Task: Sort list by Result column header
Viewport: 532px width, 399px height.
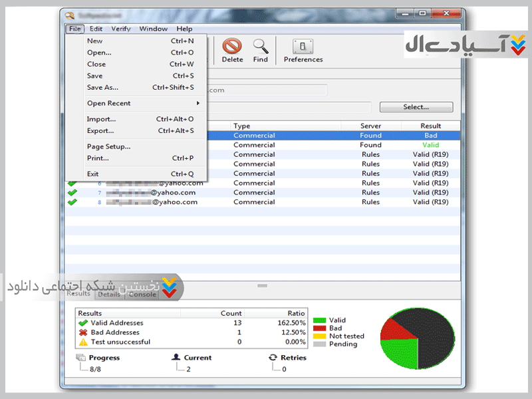Action: click(x=430, y=126)
